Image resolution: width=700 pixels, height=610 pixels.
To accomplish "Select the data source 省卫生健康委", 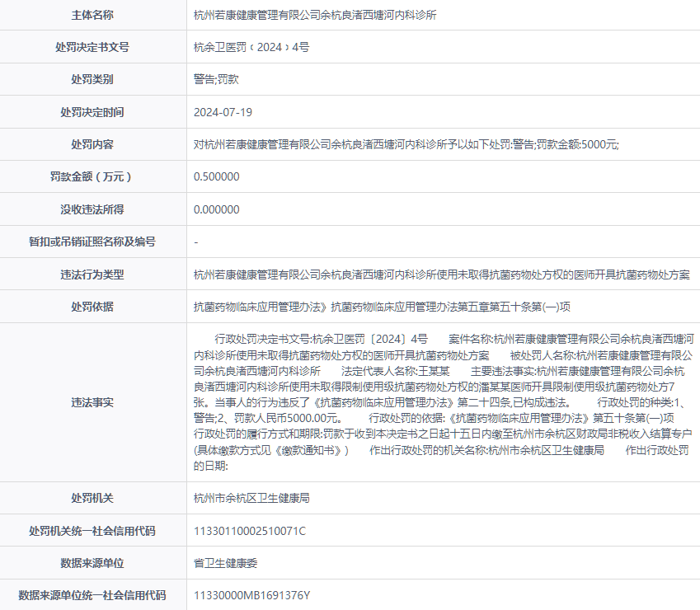I will [x=225, y=563].
